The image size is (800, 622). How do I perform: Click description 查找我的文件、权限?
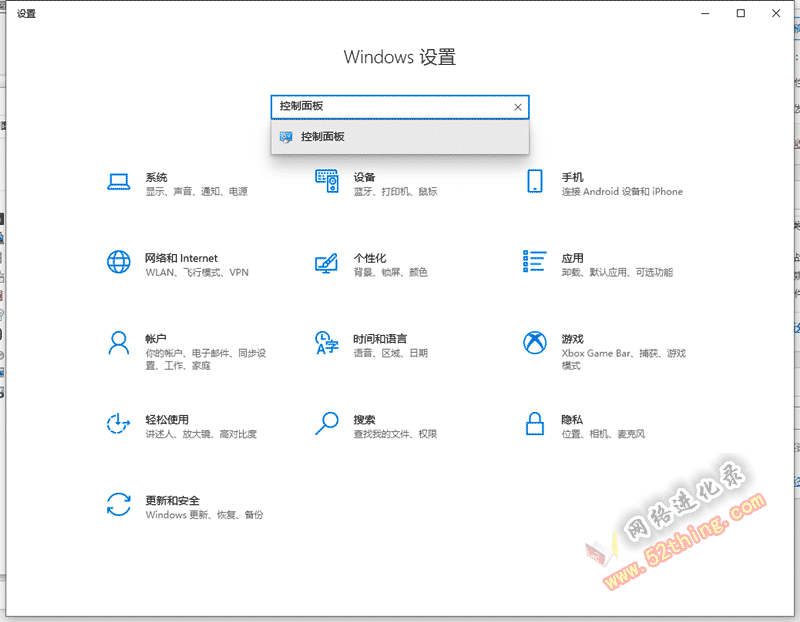(x=395, y=434)
